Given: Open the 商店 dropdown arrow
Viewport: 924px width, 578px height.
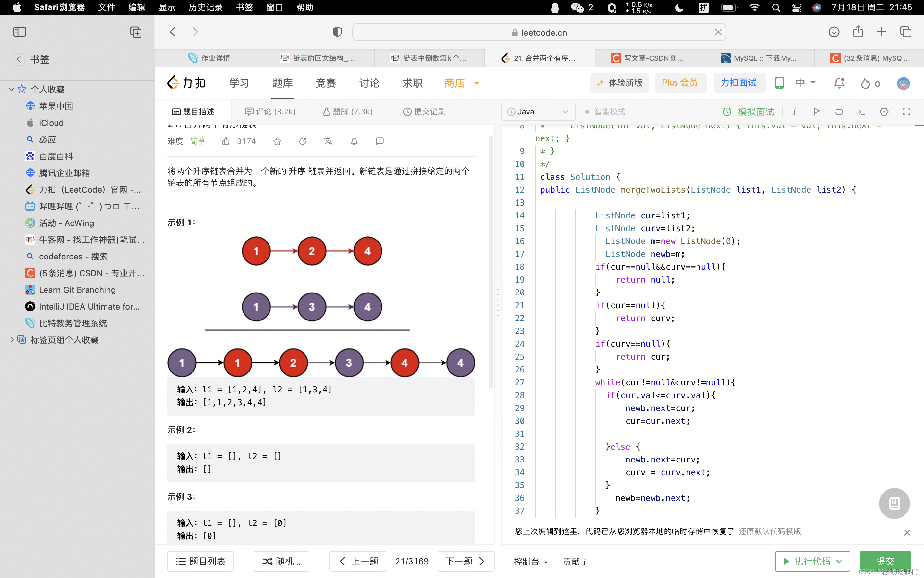Looking at the screenshot, I should click(x=476, y=83).
